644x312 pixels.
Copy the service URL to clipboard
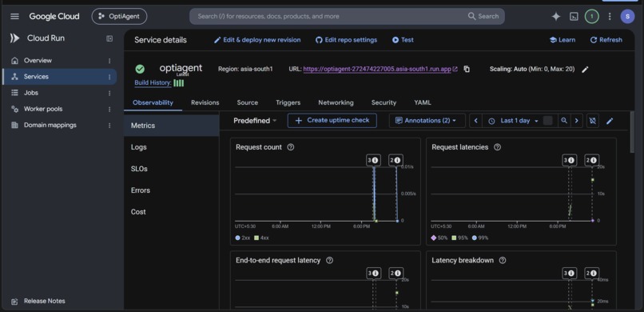tap(467, 69)
